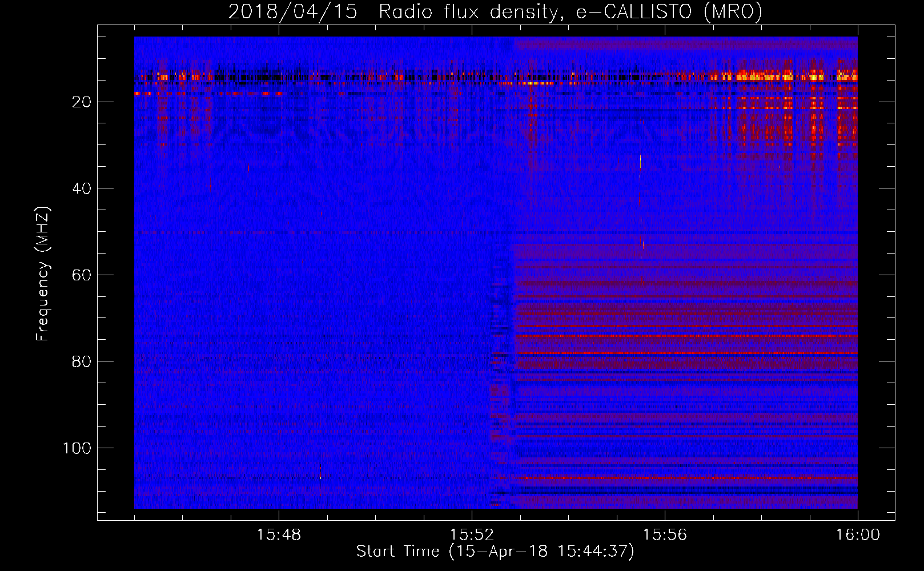Click the 20 MHz frequency tick label
924x571 pixels.
[82, 102]
